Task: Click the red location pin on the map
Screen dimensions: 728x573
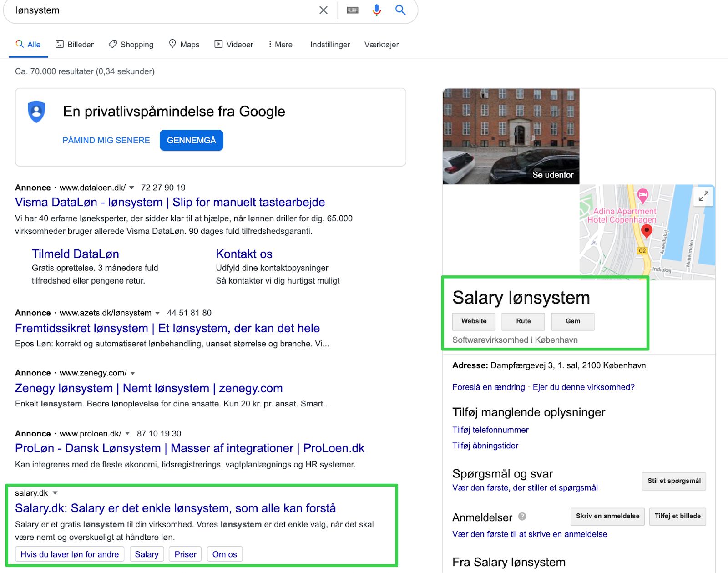Action: coord(647,232)
